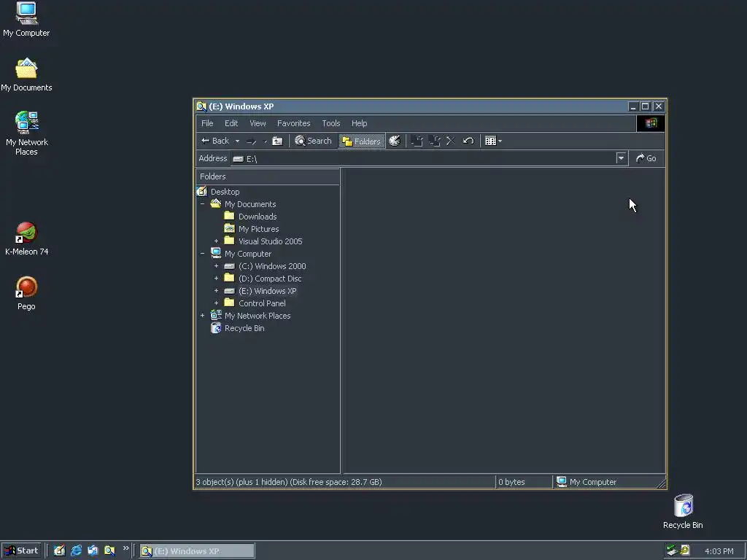The height and width of the screenshot is (560, 747).
Task: Open the Edit menu
Action: (x=231, y=123)
